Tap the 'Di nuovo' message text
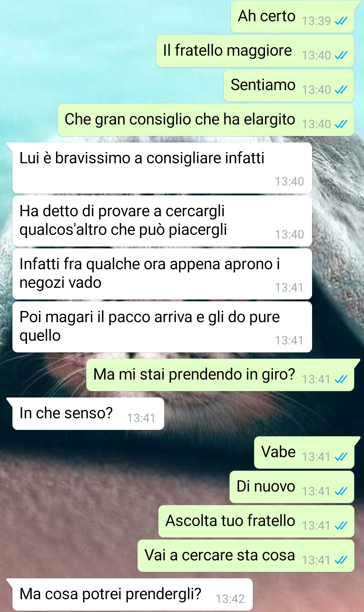 (x=266, y=486)
